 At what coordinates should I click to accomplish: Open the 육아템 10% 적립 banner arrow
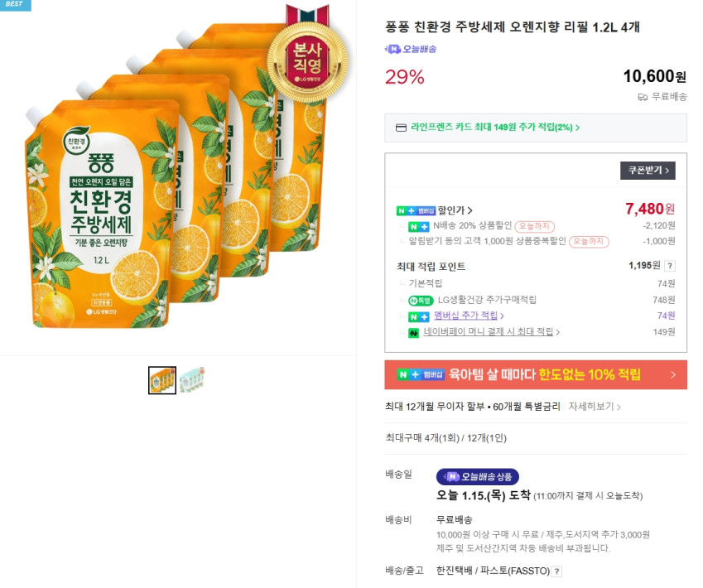(672, 375)
